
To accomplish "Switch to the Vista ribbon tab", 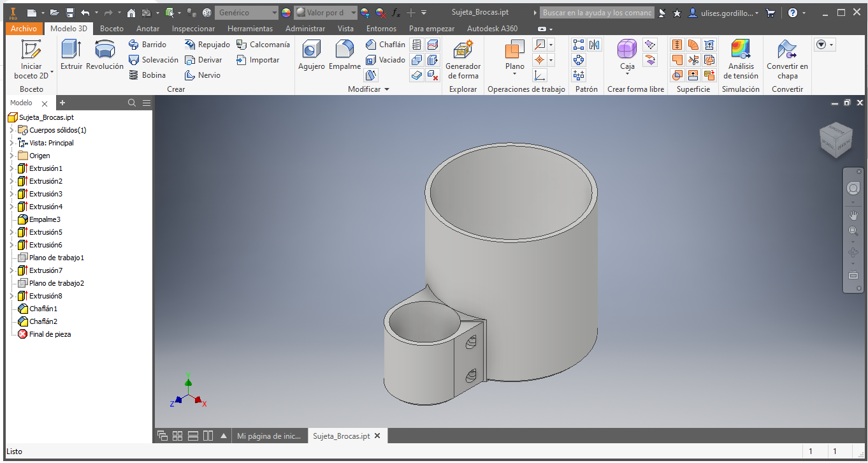I will coord(345,29).
